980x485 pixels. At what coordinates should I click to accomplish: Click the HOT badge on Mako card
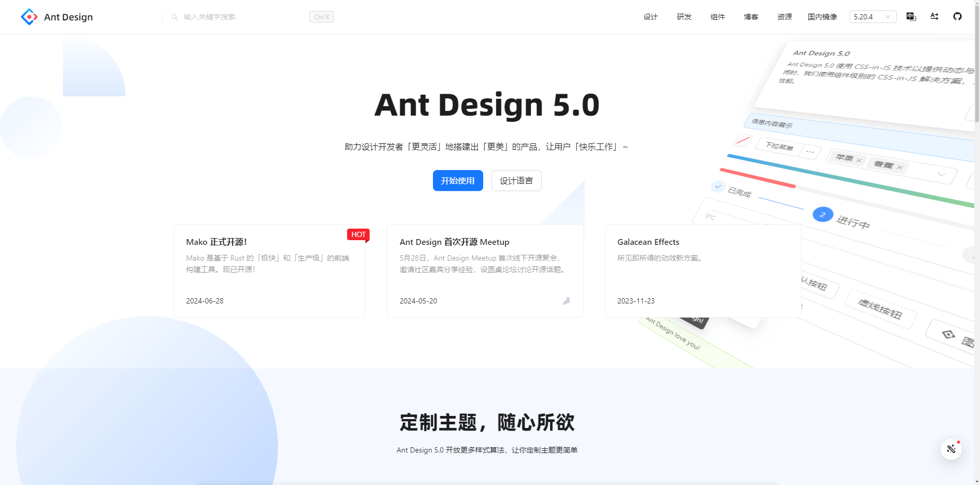(359, 234)
